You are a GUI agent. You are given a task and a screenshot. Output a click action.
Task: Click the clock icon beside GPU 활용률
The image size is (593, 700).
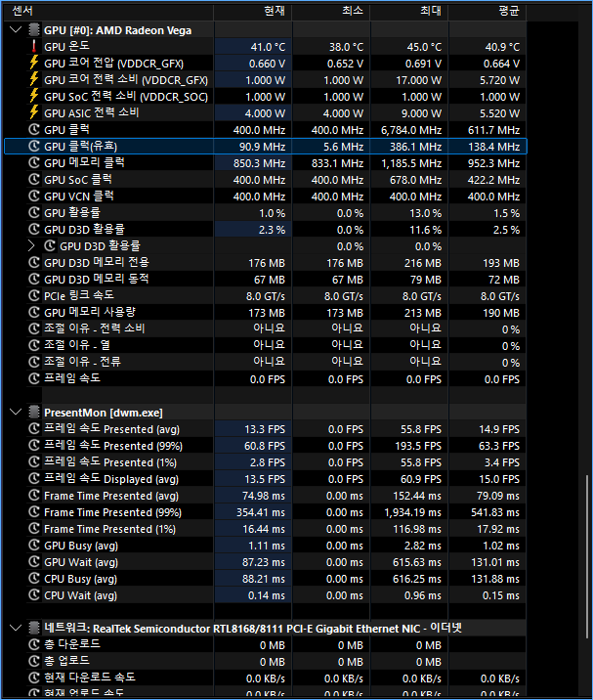tap(34, 212)
